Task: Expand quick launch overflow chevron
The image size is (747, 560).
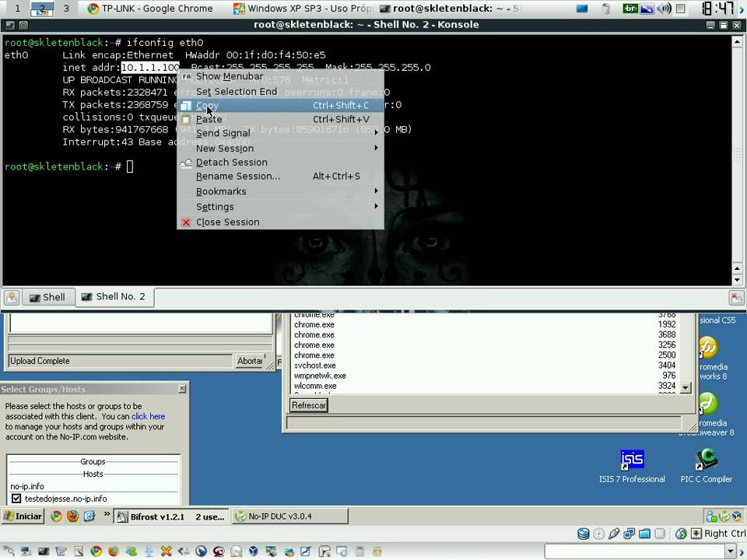Action: 107,514
